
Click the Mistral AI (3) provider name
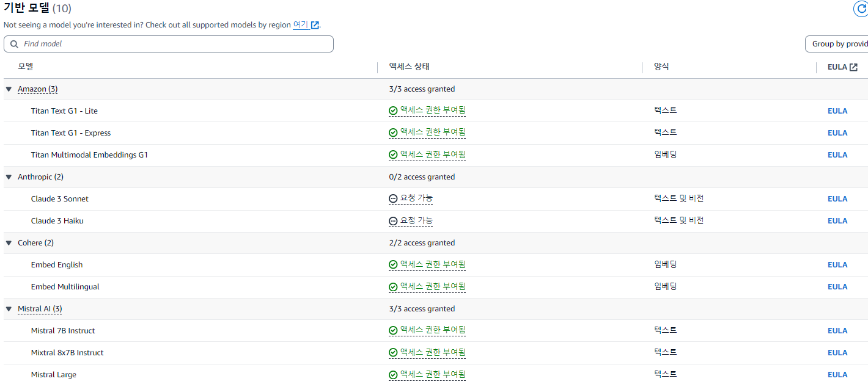[40, 309]
